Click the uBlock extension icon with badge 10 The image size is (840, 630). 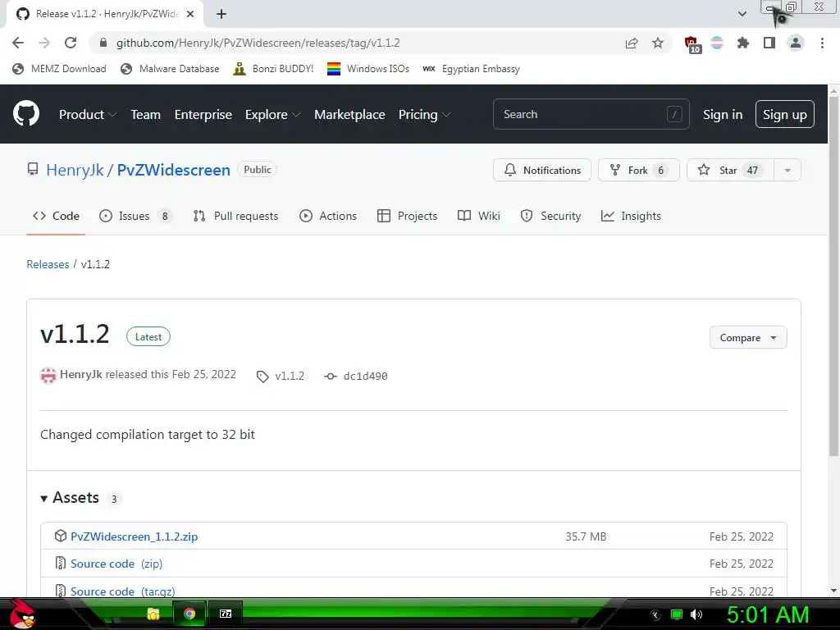coord(692,44)
